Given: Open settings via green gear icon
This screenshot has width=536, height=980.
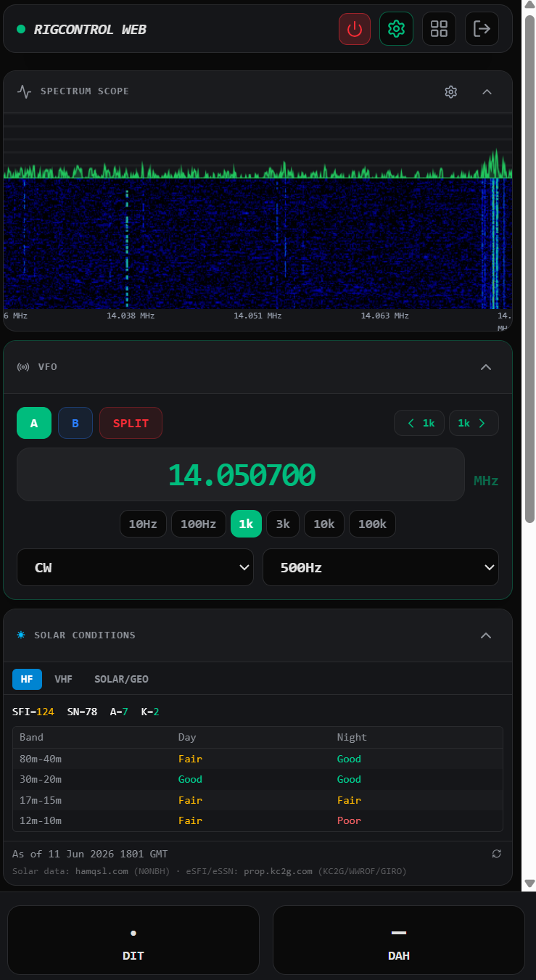Looking at the screenshot, I should 396,29.
